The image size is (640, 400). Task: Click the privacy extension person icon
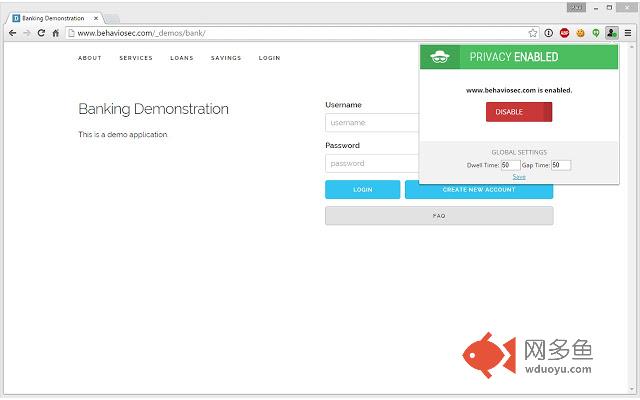612,33
